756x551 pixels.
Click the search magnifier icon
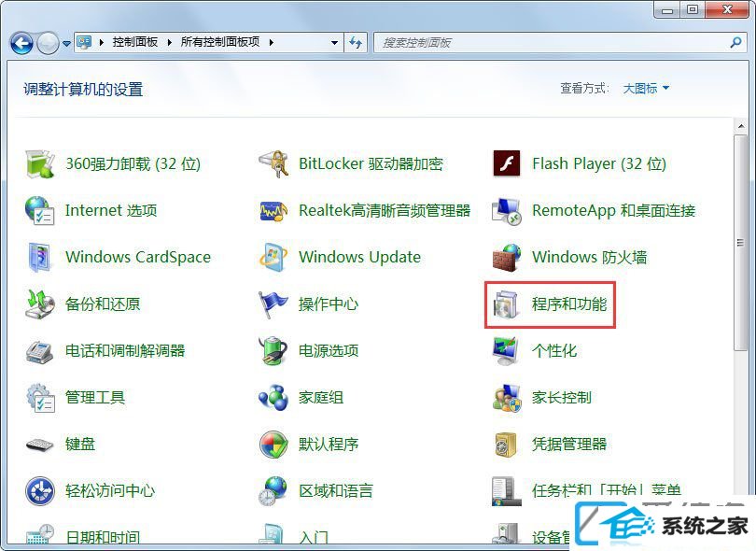click(735, 42)
